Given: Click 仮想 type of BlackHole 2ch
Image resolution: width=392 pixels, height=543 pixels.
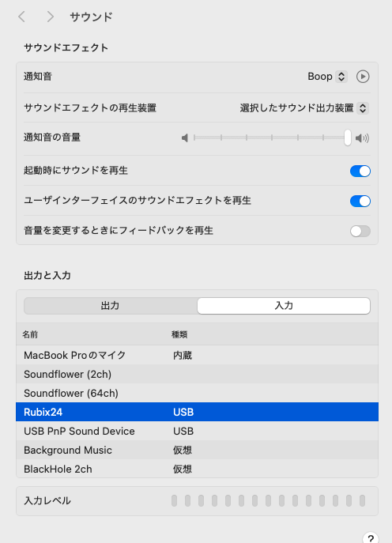Looking at the screenshot, I should [183, 469].
